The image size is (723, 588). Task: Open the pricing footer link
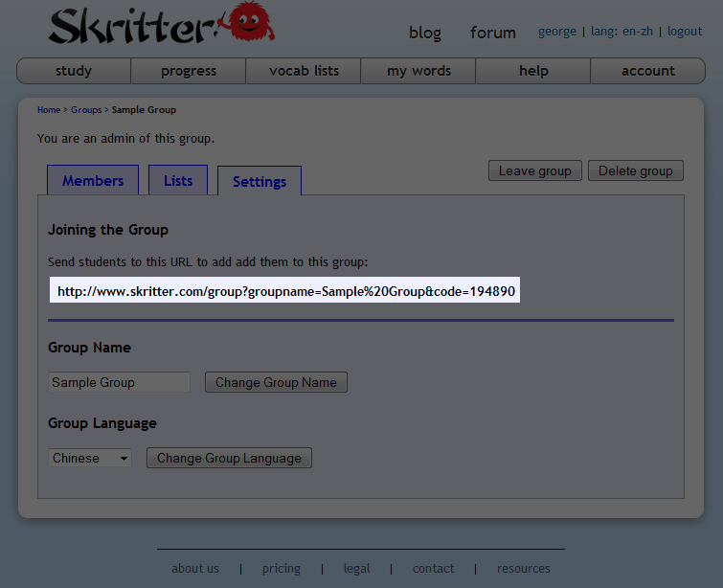282,569
